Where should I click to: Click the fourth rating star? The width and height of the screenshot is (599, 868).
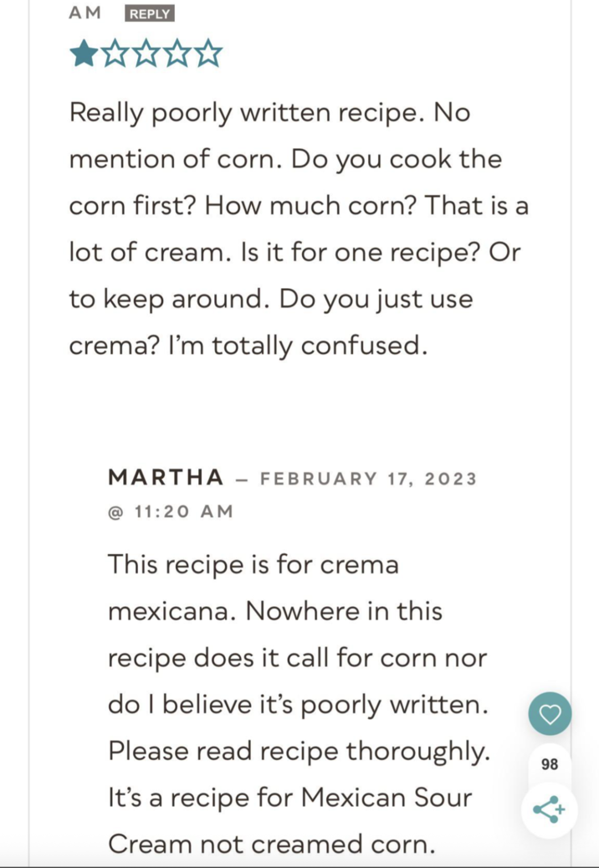tap(177, 54)
